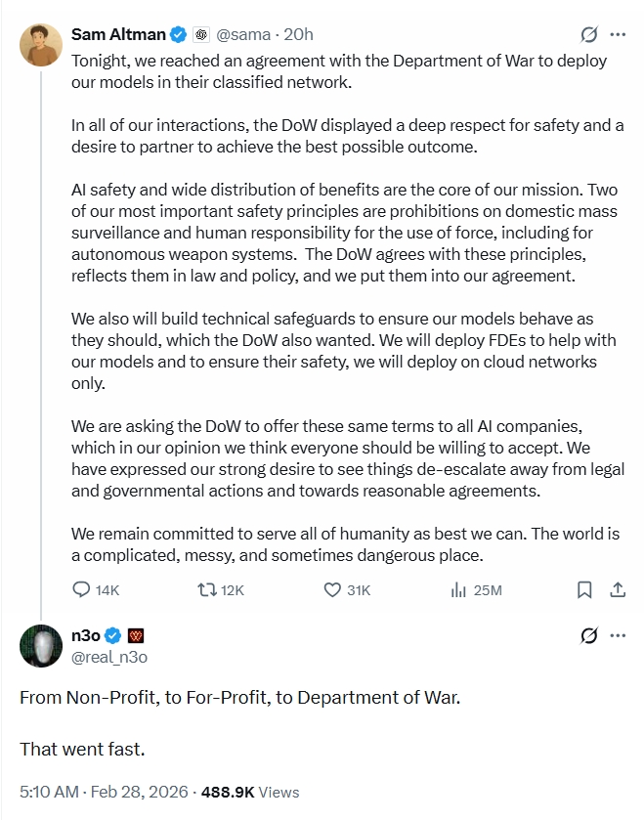Click the repost icon showing 12K

pyautogui.click(x=206, y=589)
